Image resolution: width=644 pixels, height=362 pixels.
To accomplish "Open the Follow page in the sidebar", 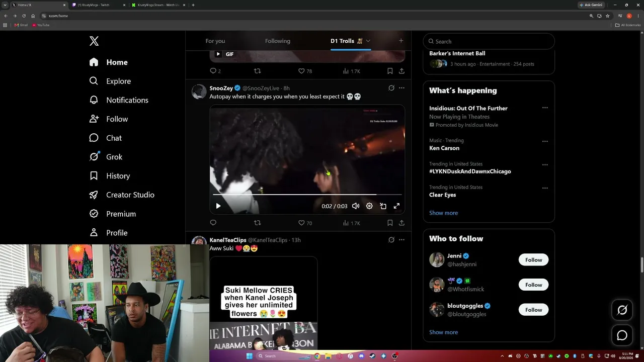I will point(109,119).
